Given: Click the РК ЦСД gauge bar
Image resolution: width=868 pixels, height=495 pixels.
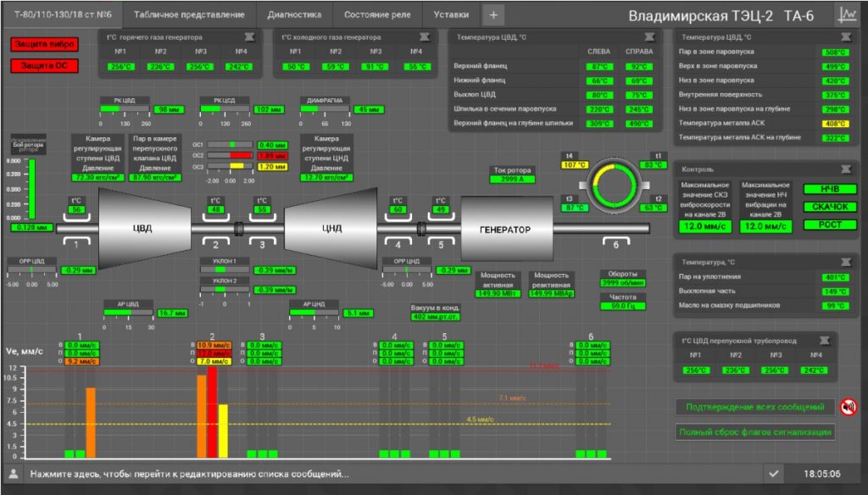Looking at the screenshot, I should pos(225,109).
